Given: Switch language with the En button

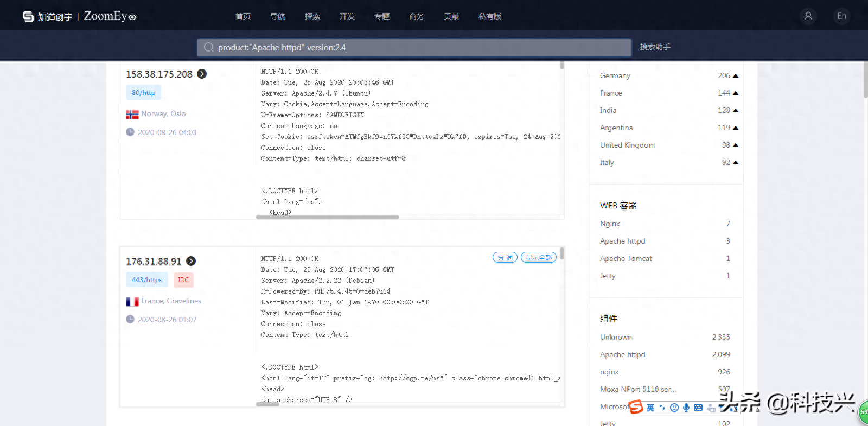Looking at the screenshot, I should click(x=841, y=16).
